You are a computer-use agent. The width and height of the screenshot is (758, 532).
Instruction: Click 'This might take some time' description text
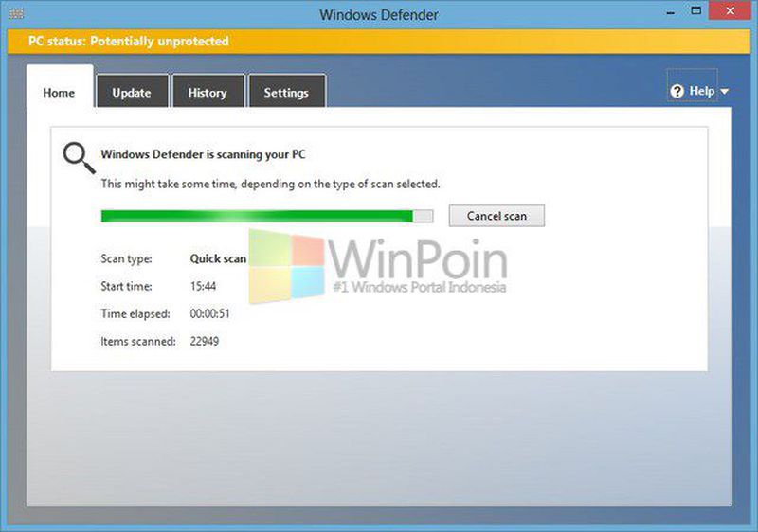[271, 184]
